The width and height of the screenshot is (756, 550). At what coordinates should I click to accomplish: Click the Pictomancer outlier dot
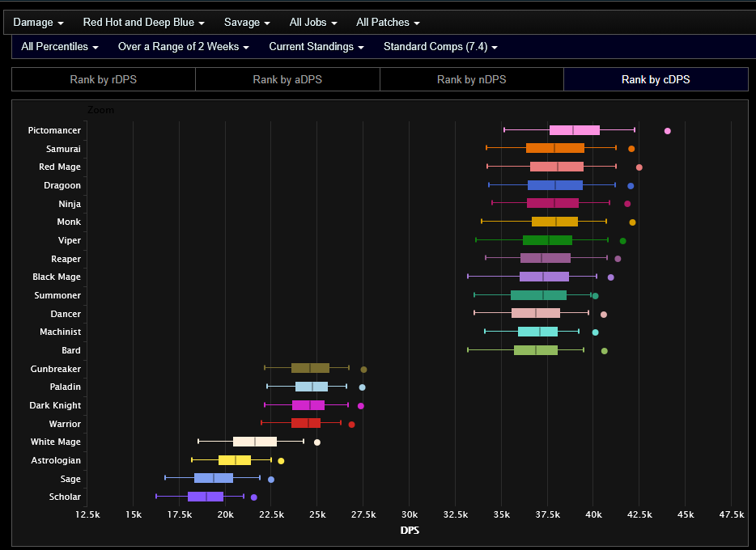[x=667, y=131]
